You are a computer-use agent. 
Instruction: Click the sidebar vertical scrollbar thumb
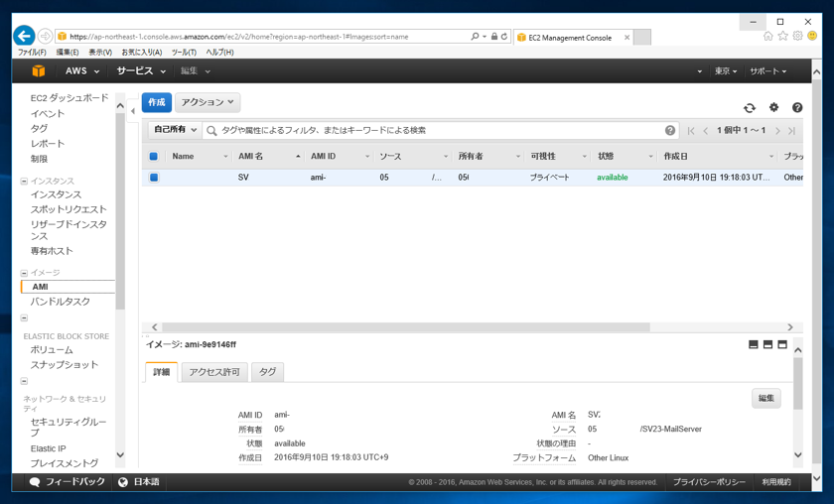point(120,211)
